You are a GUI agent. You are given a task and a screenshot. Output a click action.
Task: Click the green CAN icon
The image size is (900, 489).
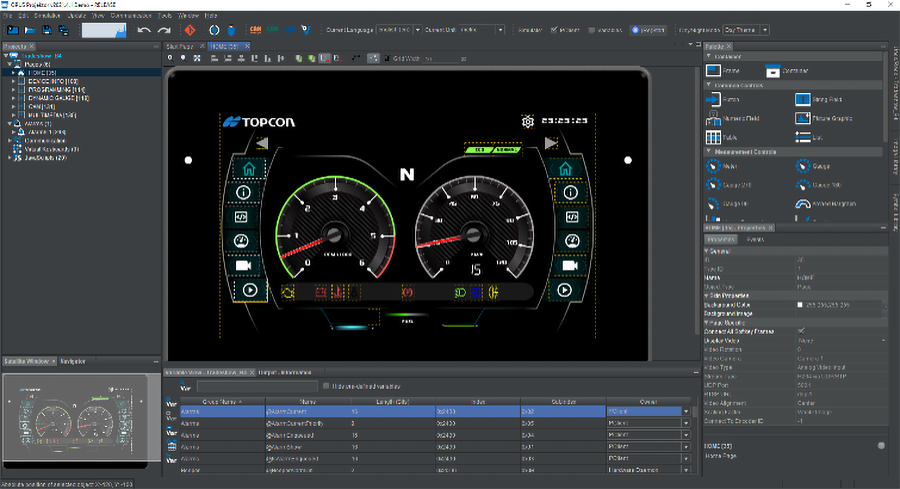(273, 29)
